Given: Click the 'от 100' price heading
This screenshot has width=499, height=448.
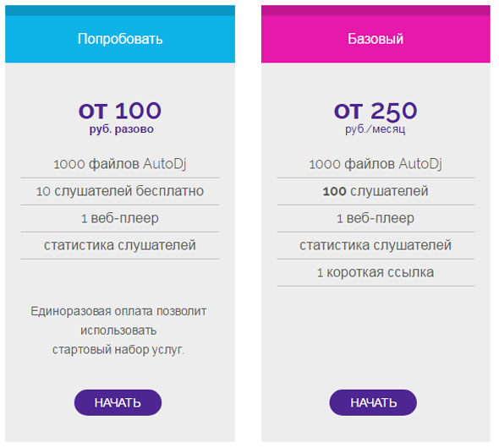Looking at the screenshot, I should click(x=121, y=112).
